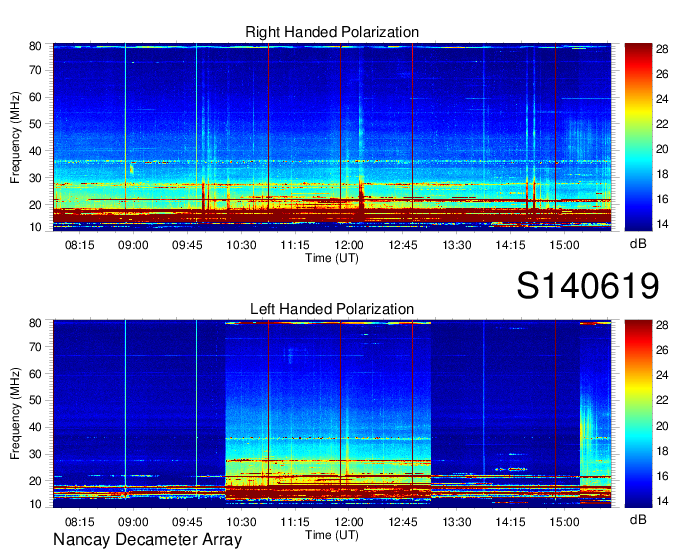Click the 60 MHz tick on Left Handed panel
This screenshot has height=552, width=680.
coord(35,374)
